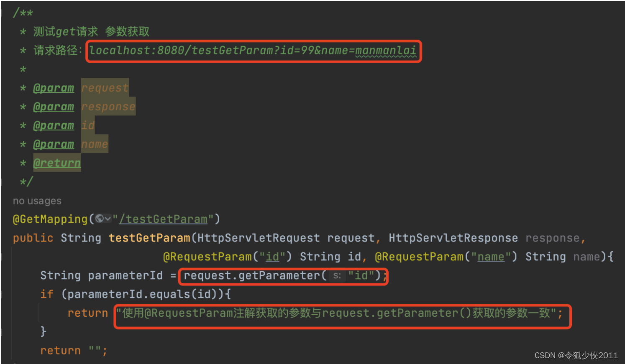
Task: Open the "no usages" inlay hint
Action: click(37, 201)
